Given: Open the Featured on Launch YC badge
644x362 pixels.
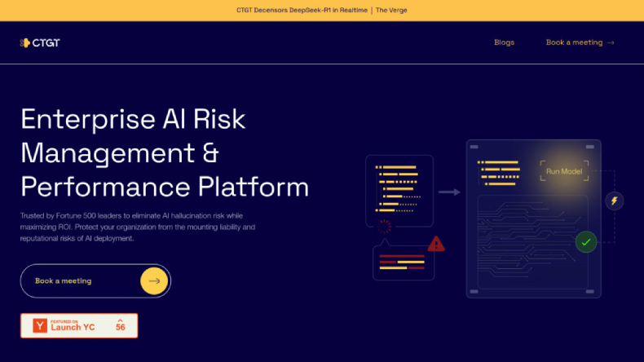Looking at the screenshot, I should click(x=79, y=326).
